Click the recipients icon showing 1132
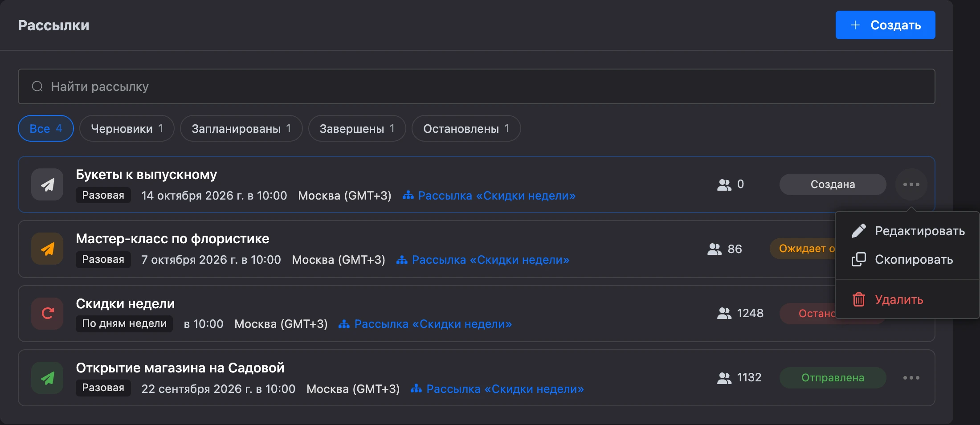This screenshot has height=425, width=980. [x=724, y=378]
